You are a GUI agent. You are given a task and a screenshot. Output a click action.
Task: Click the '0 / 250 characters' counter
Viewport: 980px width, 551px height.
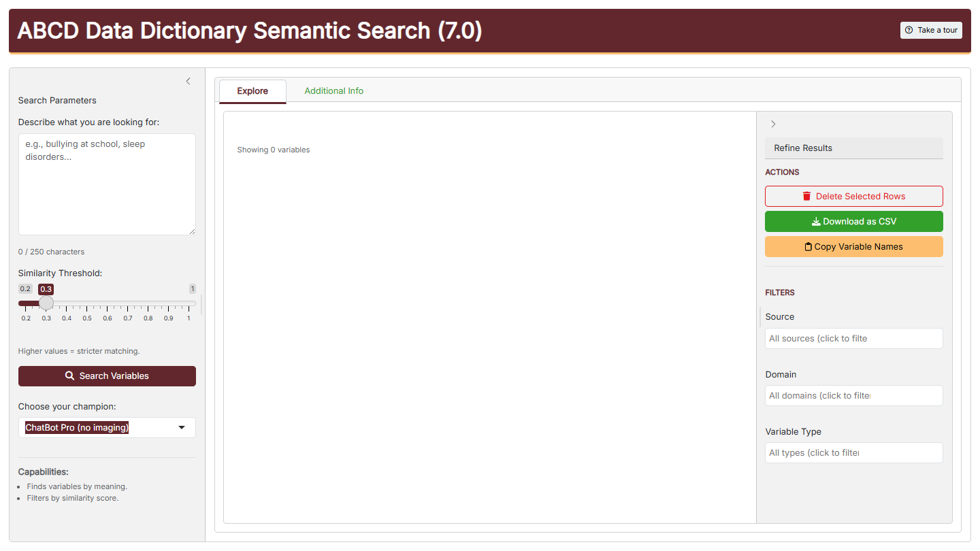[x=52, y=252]
